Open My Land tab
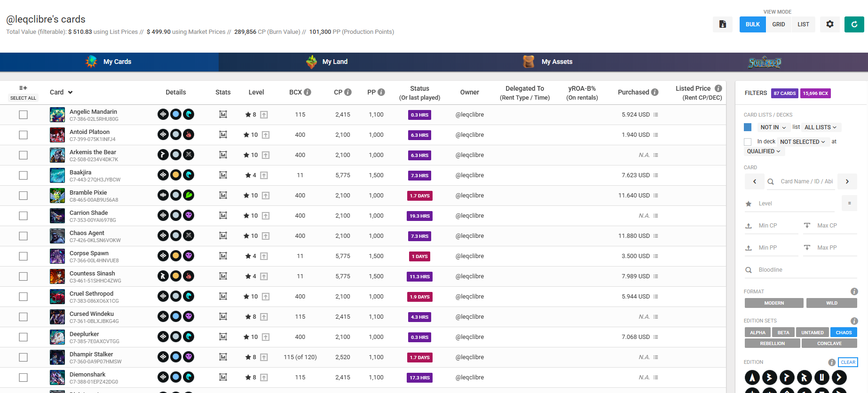This screenshot has height=393, width=868. tap(328, 62)
